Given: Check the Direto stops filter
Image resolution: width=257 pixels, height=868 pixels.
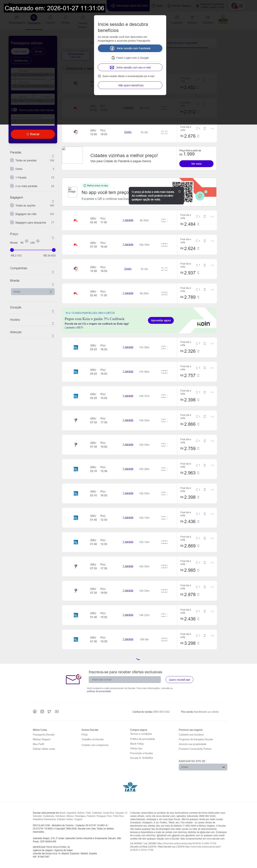Looking at the screenshot, I should point(12,169).
